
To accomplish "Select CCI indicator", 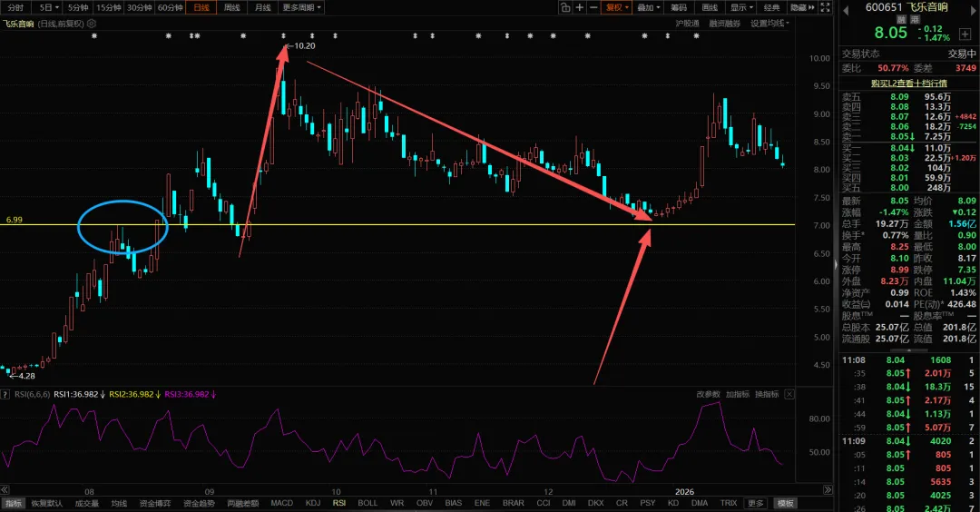I will click(544, 503).
